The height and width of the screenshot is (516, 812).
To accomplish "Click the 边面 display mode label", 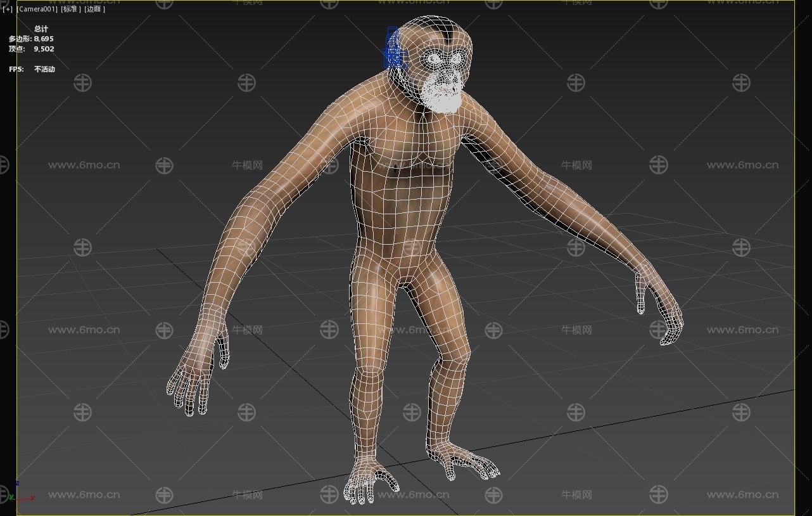I will pyautogui.click(x=94, y=9).
